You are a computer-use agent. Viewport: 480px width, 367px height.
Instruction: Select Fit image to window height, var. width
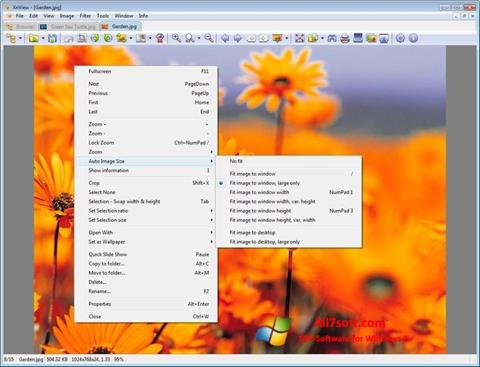[x=289, y=220]
